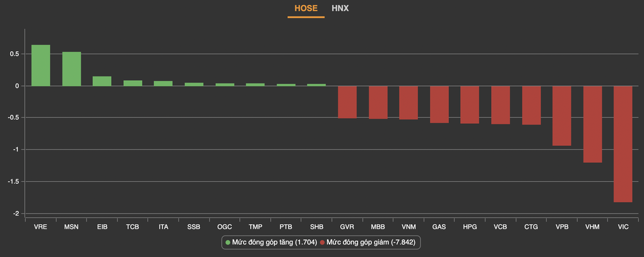Click the red CTG bar

pos(531,105)
